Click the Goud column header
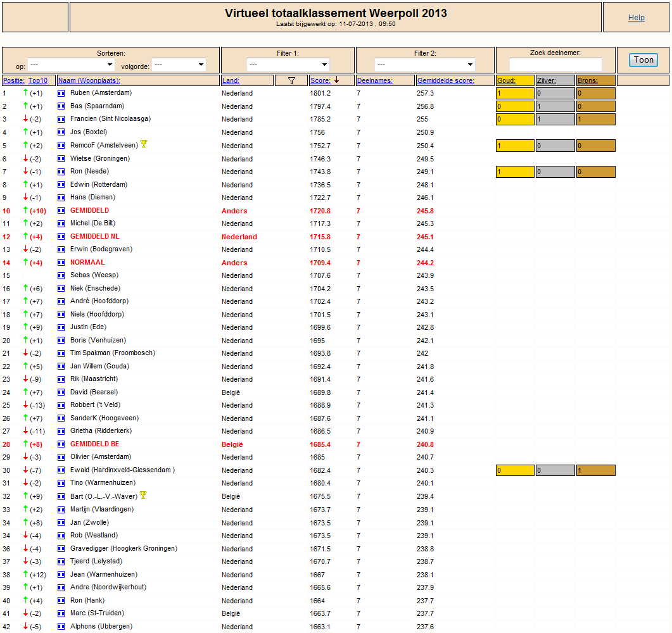The width and height of the screenshot is (672, 633). tap(506, 80)
